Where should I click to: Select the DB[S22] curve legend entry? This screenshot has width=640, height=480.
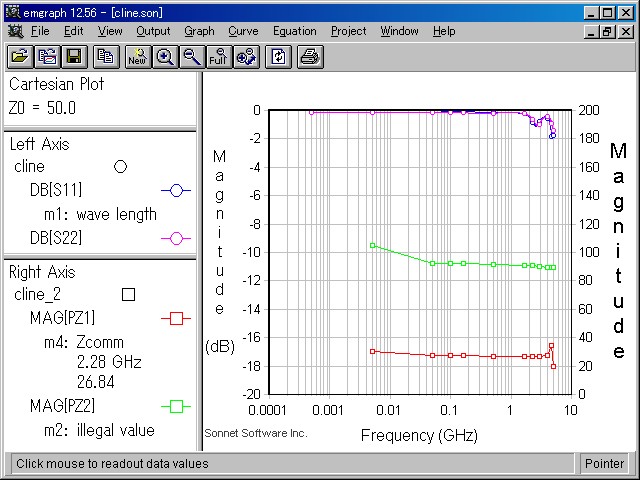coord(56,238)
